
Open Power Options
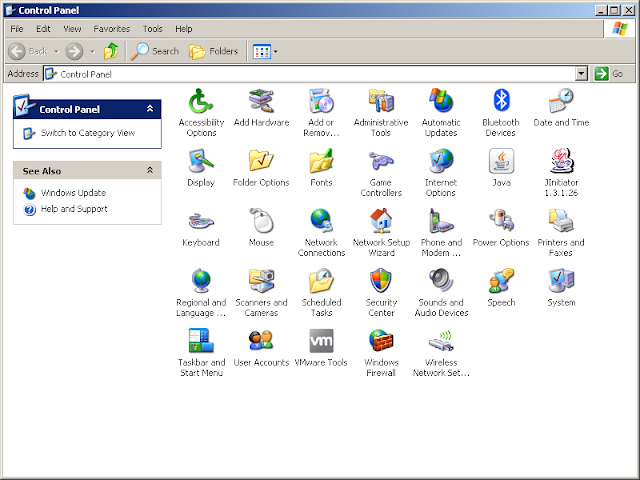501,227
